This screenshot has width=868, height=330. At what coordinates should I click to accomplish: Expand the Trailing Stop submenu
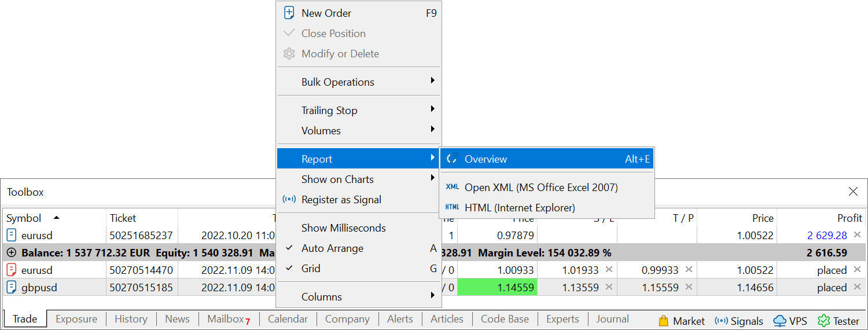pos(358,110)
